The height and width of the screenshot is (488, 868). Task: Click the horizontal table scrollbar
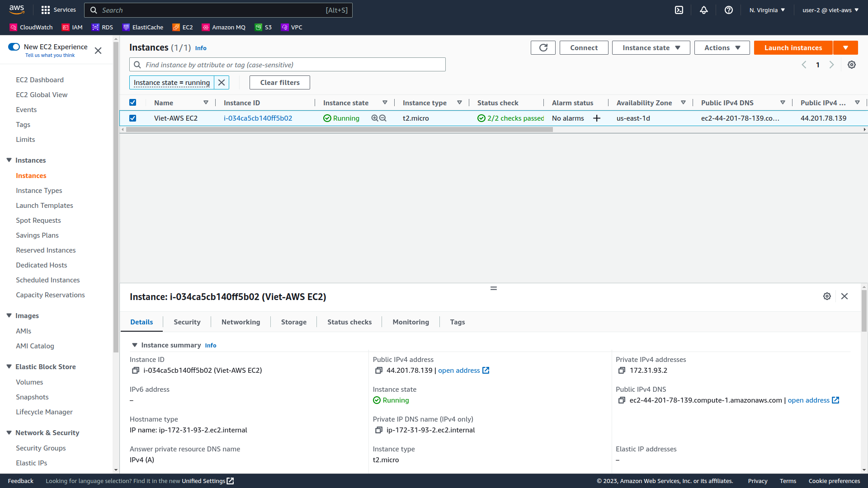[x=339, y=130]
